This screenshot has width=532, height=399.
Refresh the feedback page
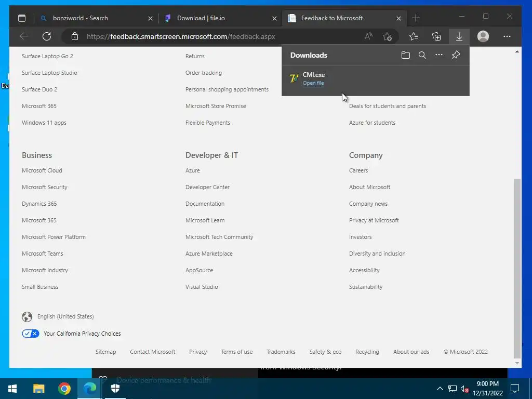coord(47,36)
